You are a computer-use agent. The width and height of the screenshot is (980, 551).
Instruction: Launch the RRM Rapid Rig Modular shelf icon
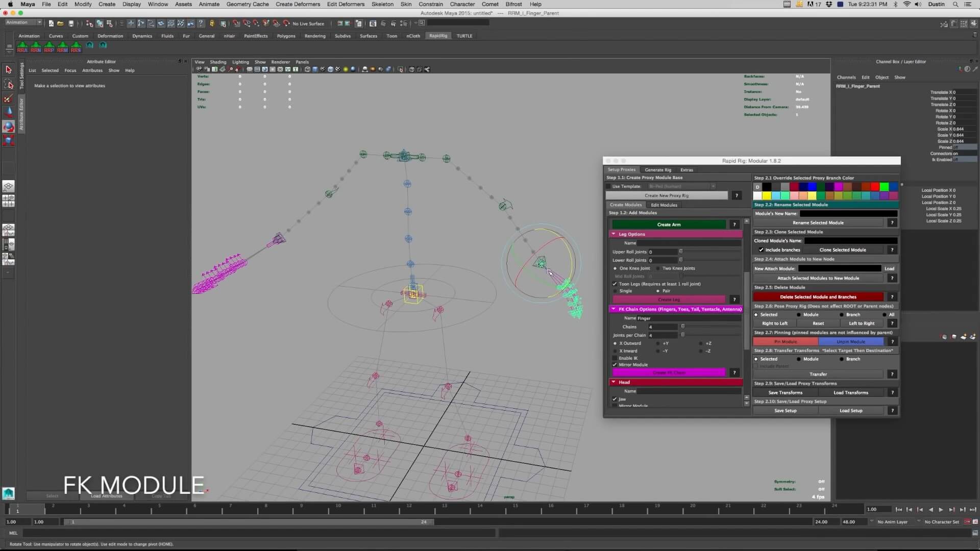pos(62,47)
